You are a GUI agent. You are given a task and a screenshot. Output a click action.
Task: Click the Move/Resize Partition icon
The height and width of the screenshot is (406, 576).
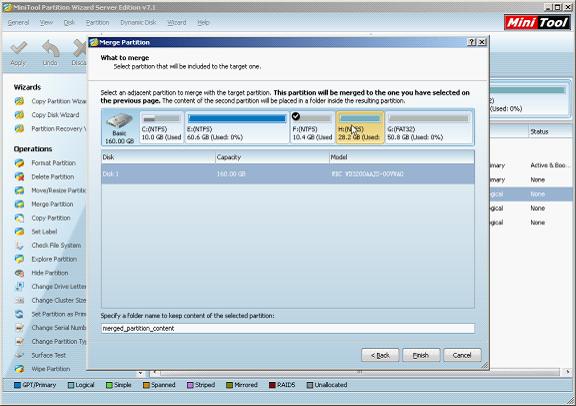point(19,190)
